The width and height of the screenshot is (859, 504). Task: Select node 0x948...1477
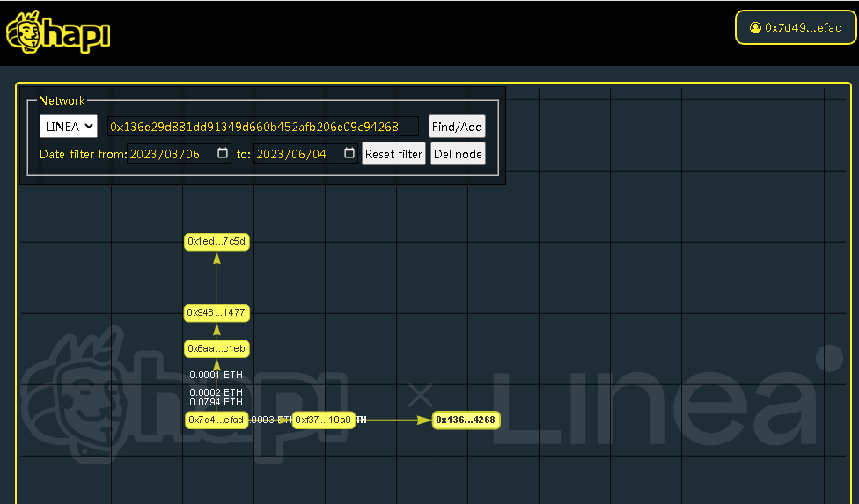(x=217, y=312)
